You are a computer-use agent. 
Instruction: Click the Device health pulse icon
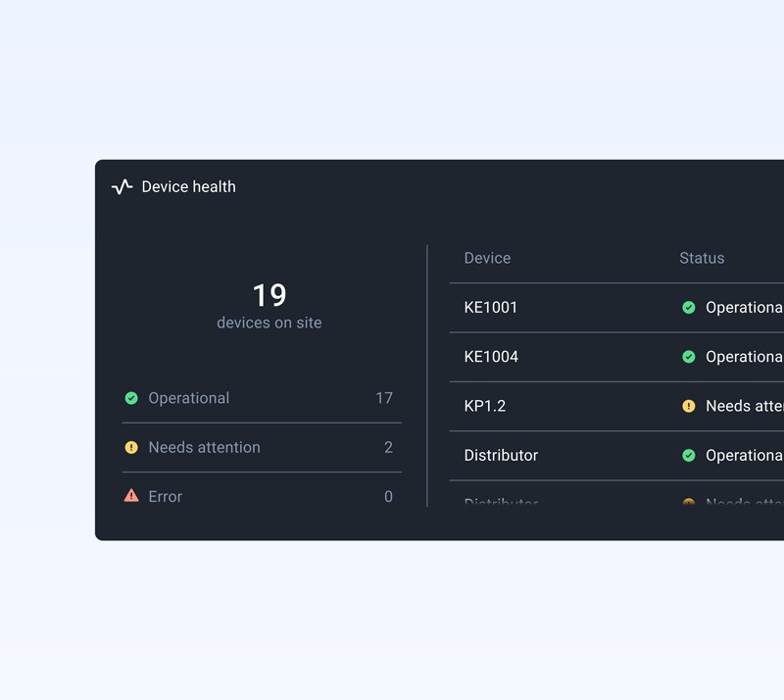122,186
